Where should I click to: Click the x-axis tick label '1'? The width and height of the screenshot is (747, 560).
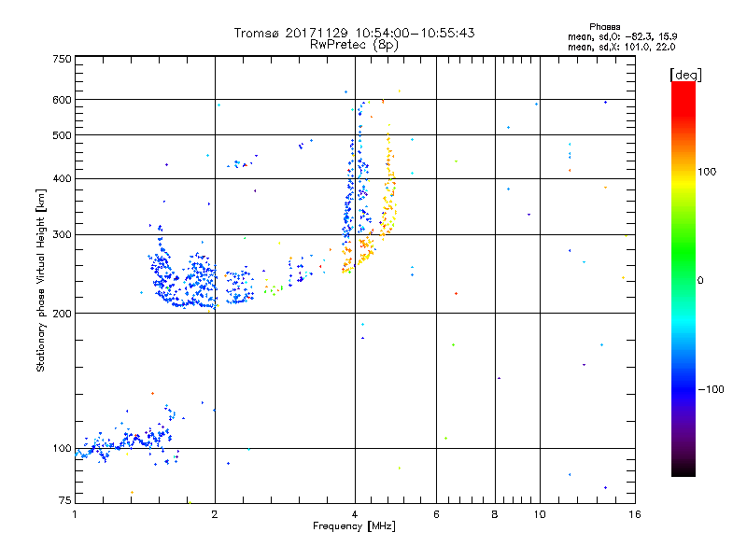click(x=75, y=514)
